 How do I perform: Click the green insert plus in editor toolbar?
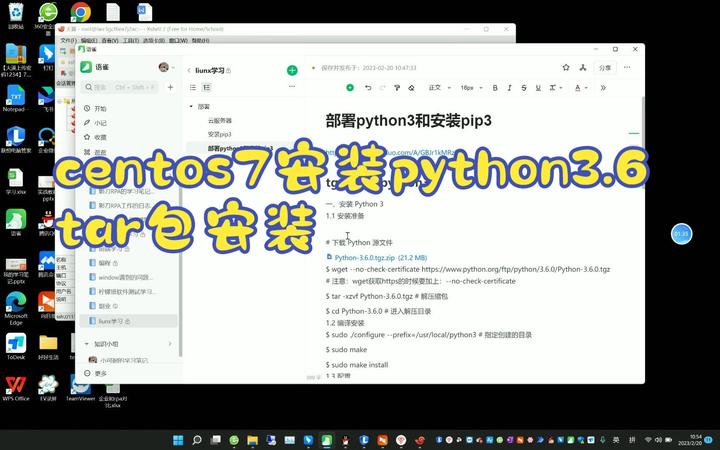click(350, 87)
